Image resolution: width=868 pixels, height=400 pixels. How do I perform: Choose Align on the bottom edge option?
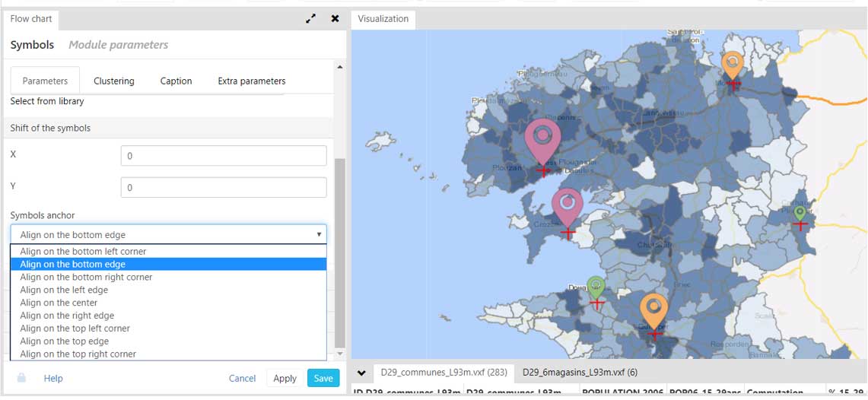[x=168, y=264]
